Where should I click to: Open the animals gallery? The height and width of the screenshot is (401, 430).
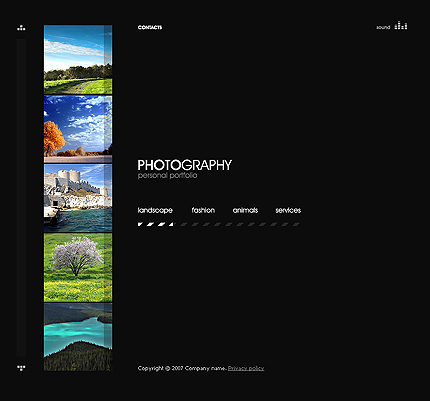[x=245, y=210]
